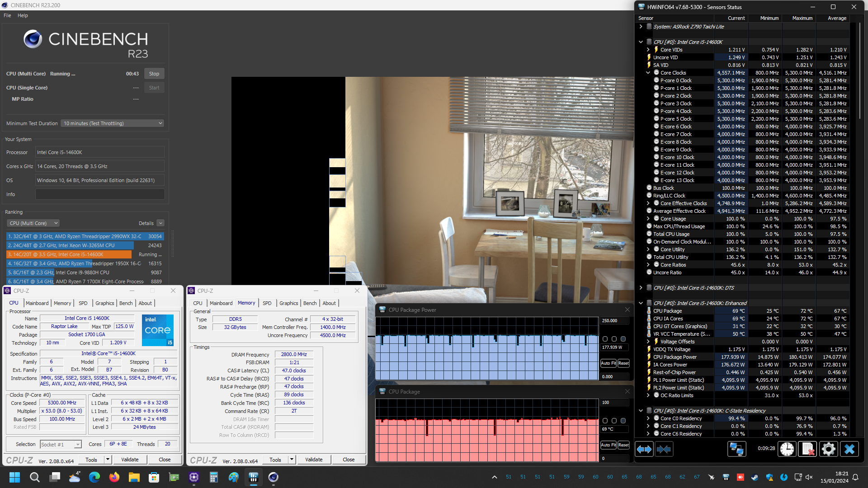This screenshot has width=868, height=488.
Task: Switch to SPD tab in second CPU-Z window
Action: point(267,303)
